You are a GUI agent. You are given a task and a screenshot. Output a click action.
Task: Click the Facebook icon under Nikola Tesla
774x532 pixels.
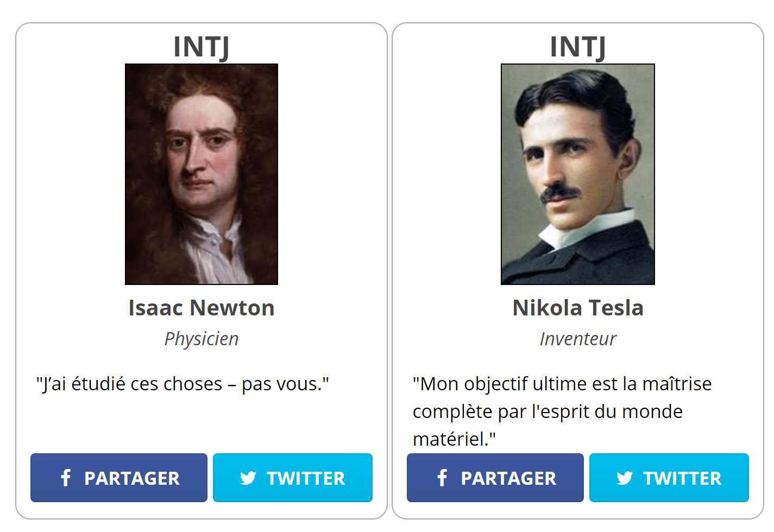coord(442,478)
